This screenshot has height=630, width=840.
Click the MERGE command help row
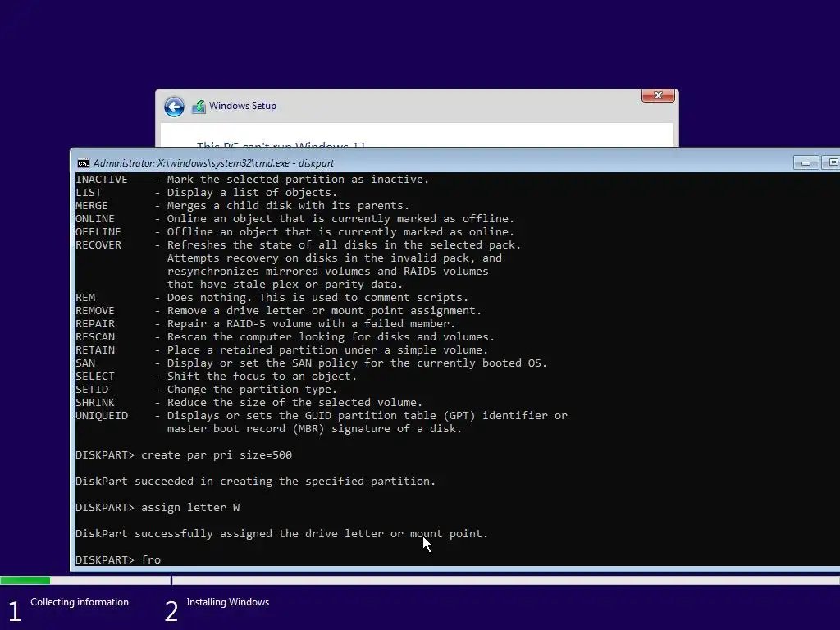pos(242,206)
